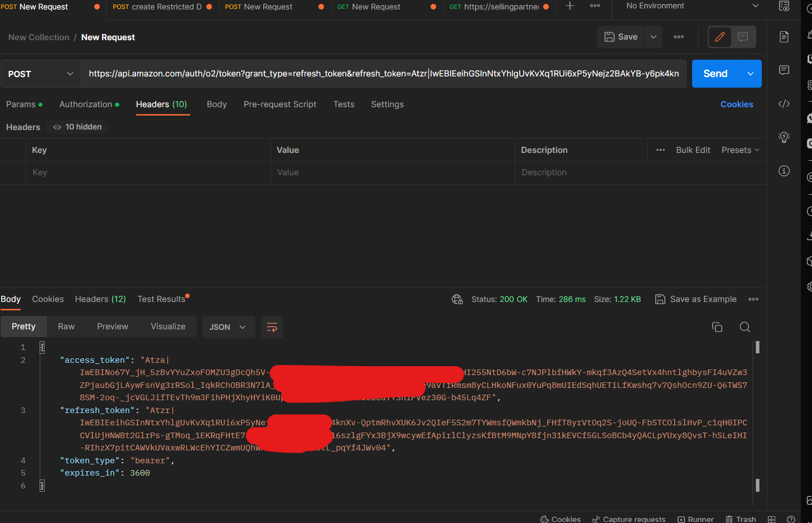Toggle hidden headers visibility
The image size is (812, 523).
[x=76, y=127]
